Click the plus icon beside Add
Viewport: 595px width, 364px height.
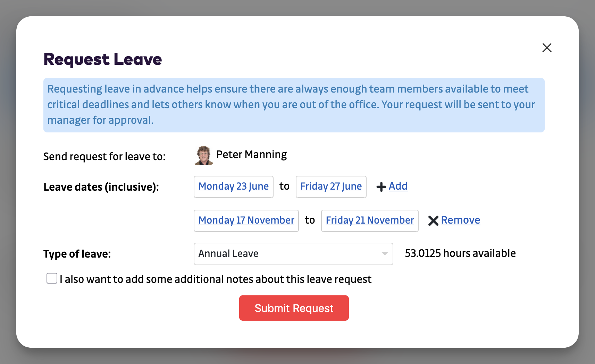tap(381, 187)
